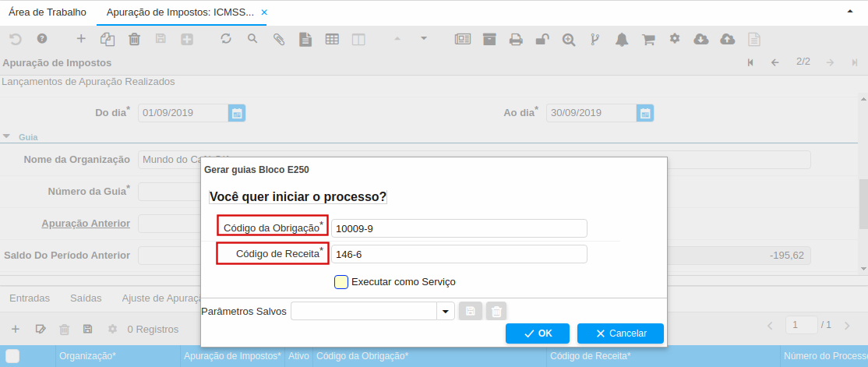868x367 pixels.
Task: Click the cloud upload icon
Action: [728, 39]
